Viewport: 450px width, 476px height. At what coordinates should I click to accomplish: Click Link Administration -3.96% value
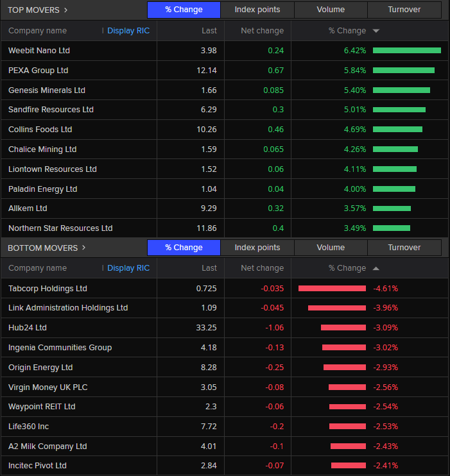click(x=386, y=308)
